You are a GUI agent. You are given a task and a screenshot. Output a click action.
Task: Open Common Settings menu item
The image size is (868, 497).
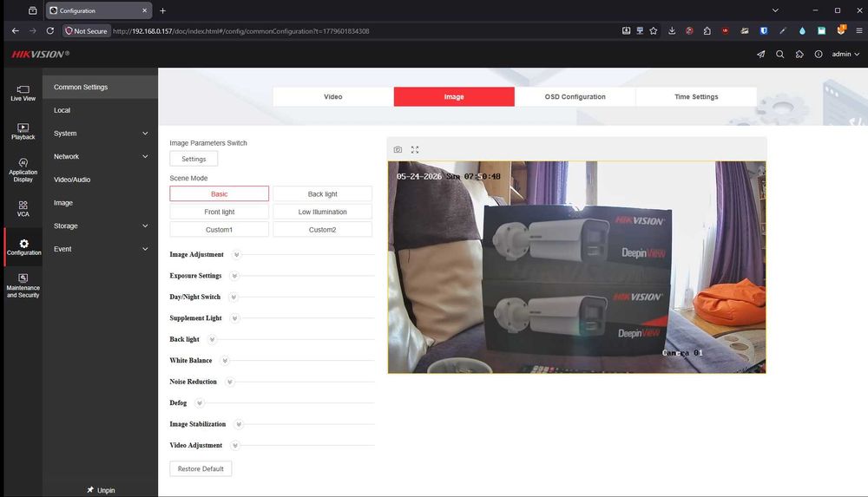[x=100, y=87]
